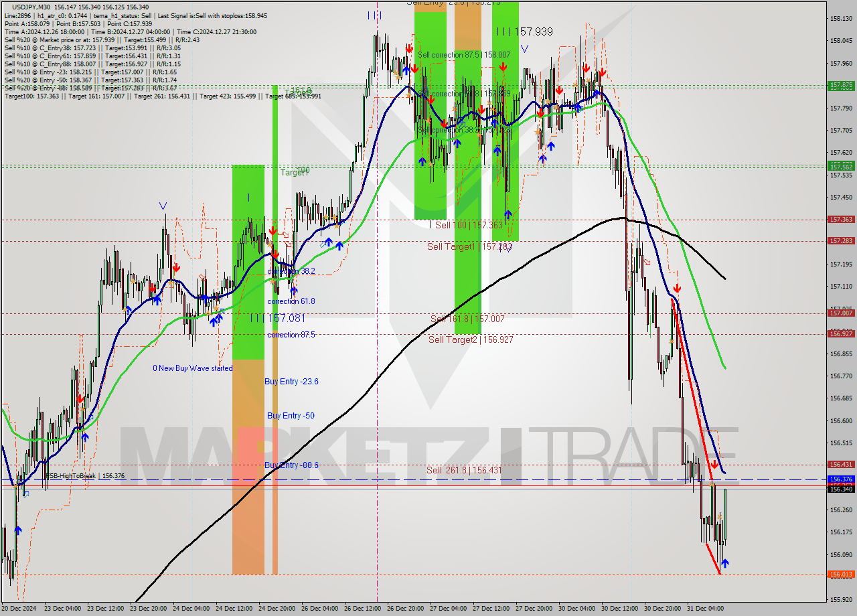This screenshot has height=616, width=857.
Task: Select the 'correction 87.5' blue label
Action: click(291, 335)
